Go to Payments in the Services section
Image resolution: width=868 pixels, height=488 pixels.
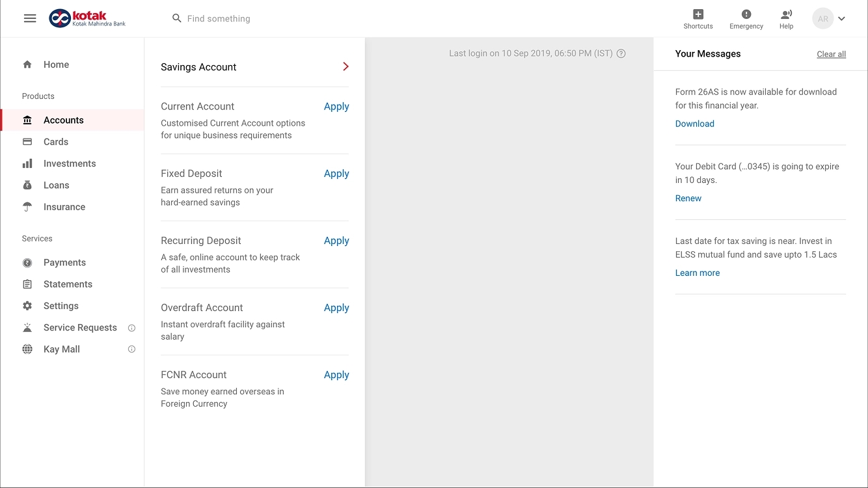point(64,263)
